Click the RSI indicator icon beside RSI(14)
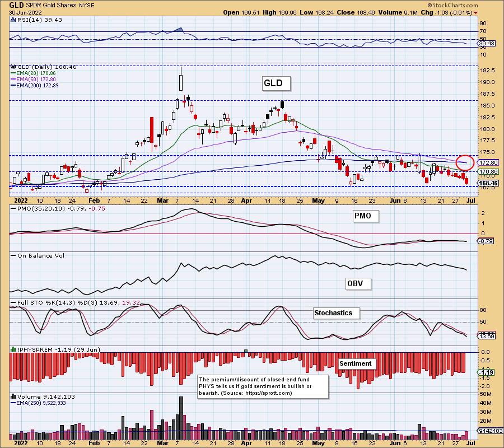 pos(13,20)
